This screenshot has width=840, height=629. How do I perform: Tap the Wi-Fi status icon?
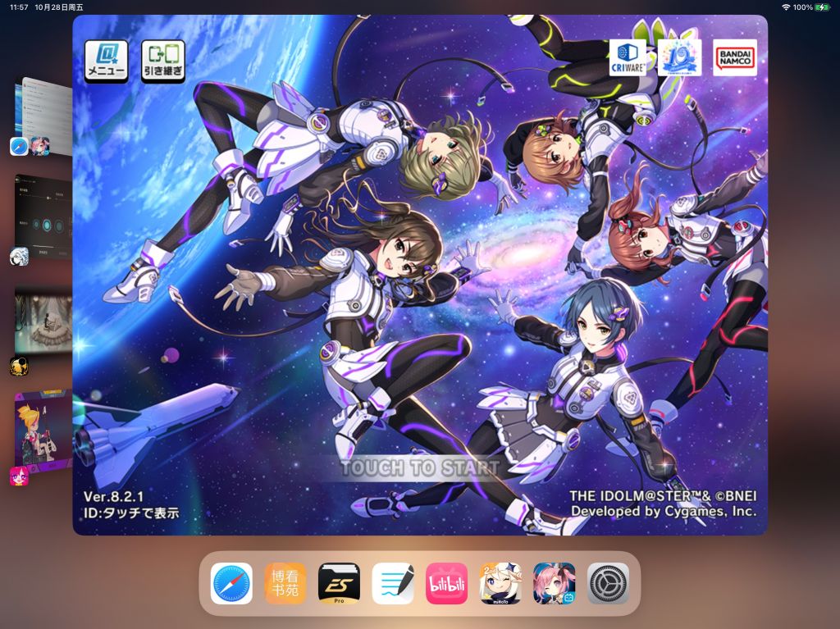(786, 7)
